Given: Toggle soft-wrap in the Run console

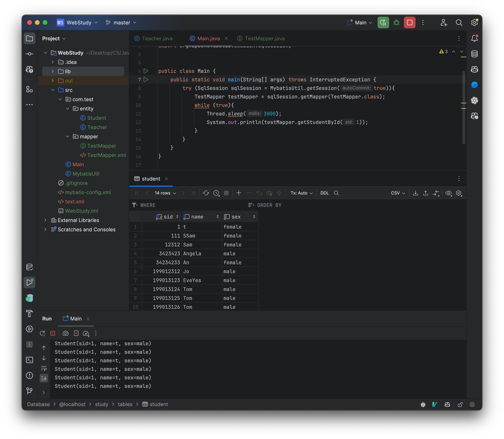Looking at the screenshot, I should coord(44,368).
